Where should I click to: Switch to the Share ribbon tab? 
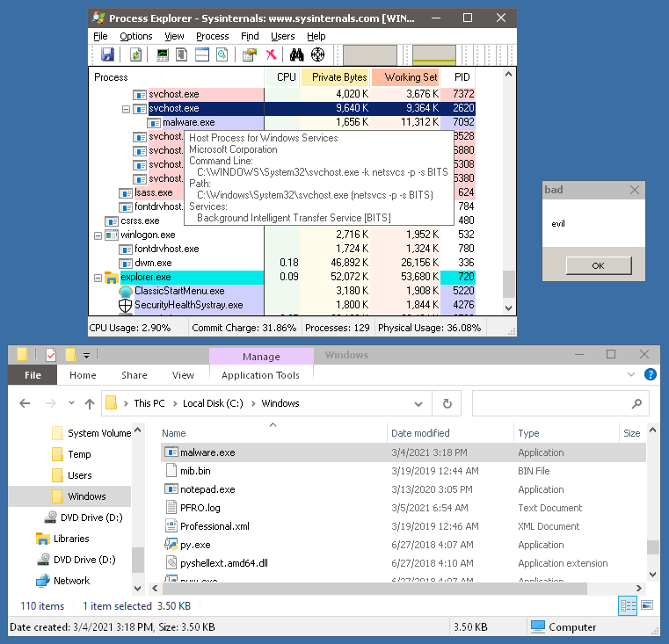(x=134, y=375)
